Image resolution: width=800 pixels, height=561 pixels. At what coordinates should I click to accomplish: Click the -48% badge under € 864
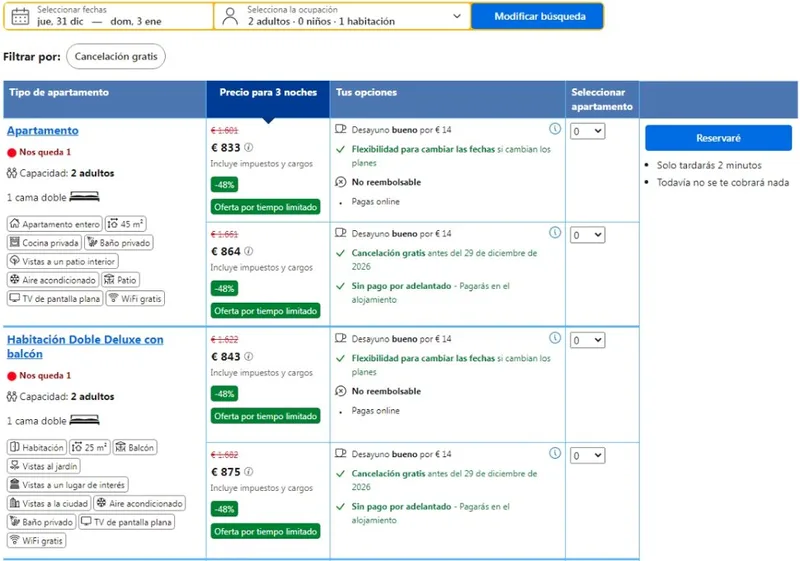[224, 289]
